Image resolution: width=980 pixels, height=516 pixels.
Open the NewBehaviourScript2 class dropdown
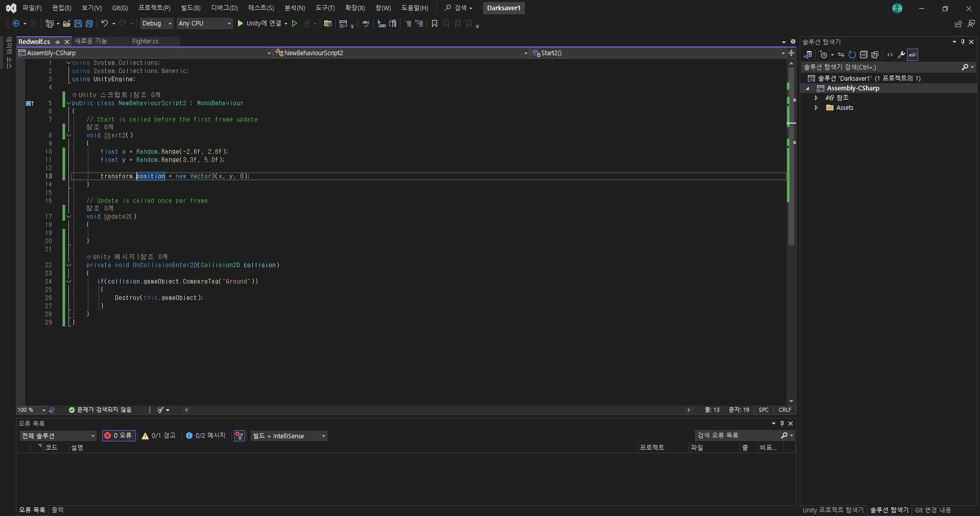point(401,53)
